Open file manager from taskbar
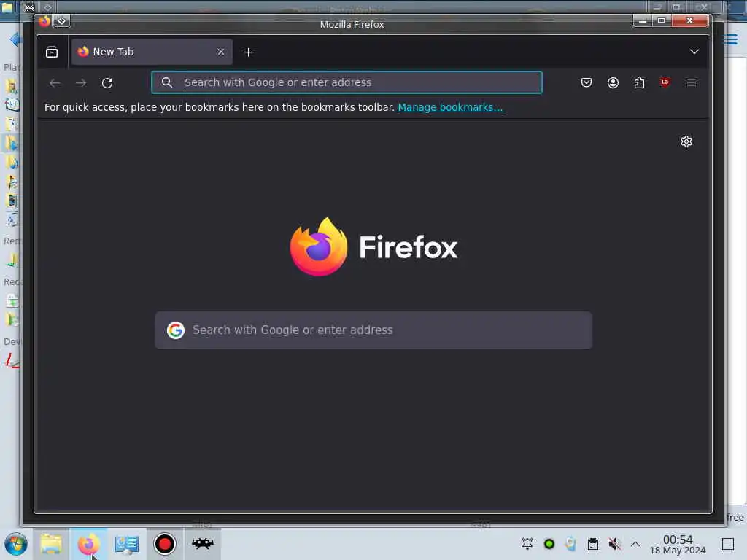Image resolution: width=747 pixels, height=560 pixels. point(51,544)
